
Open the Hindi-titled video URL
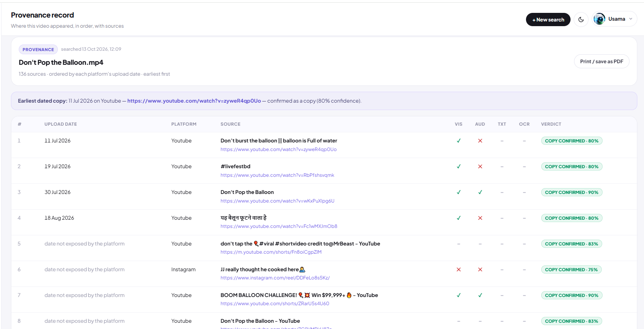click(279, 226)
